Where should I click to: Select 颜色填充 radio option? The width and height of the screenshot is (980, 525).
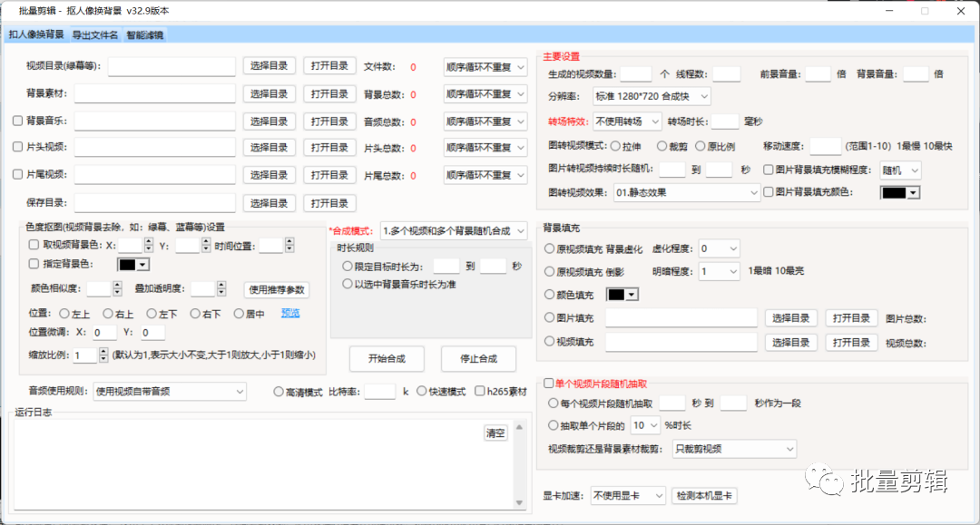pyautogui.click(x=549, y=295)
